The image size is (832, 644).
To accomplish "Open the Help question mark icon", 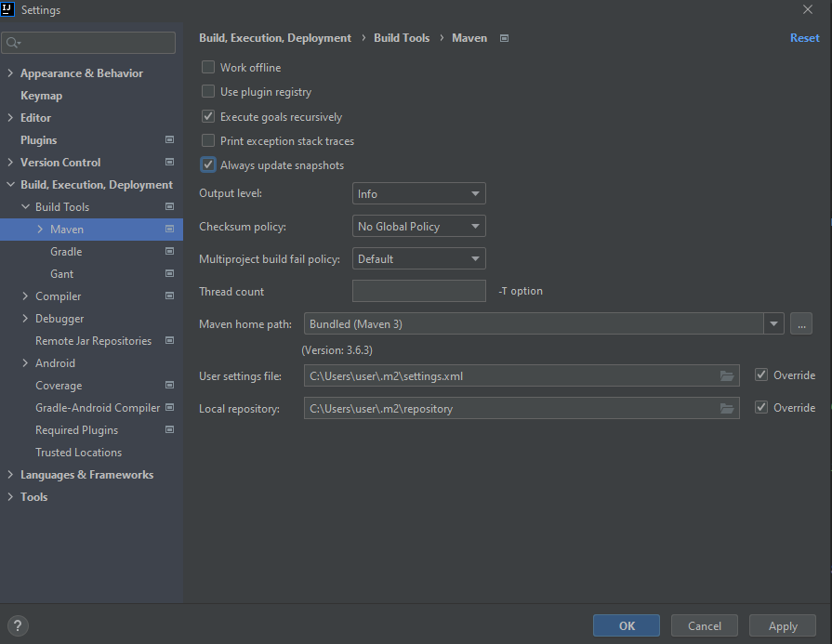I will (x=17, y=625).
